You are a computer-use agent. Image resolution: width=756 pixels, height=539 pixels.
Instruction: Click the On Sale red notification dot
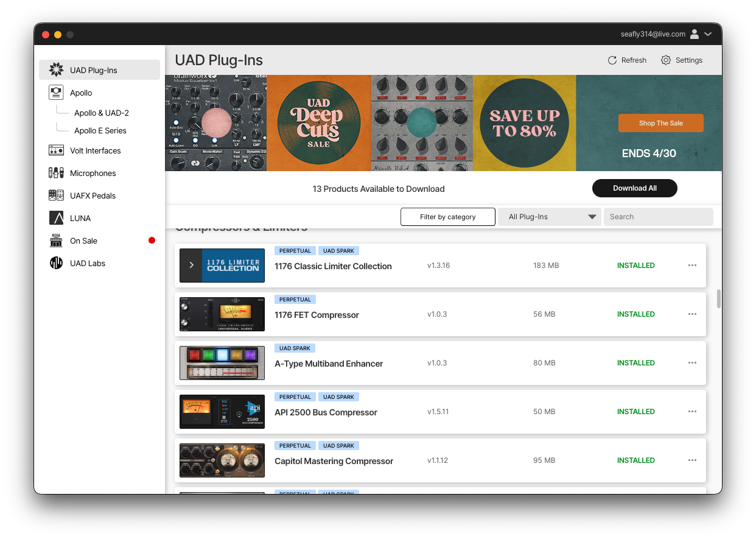[x=152, y=241]
